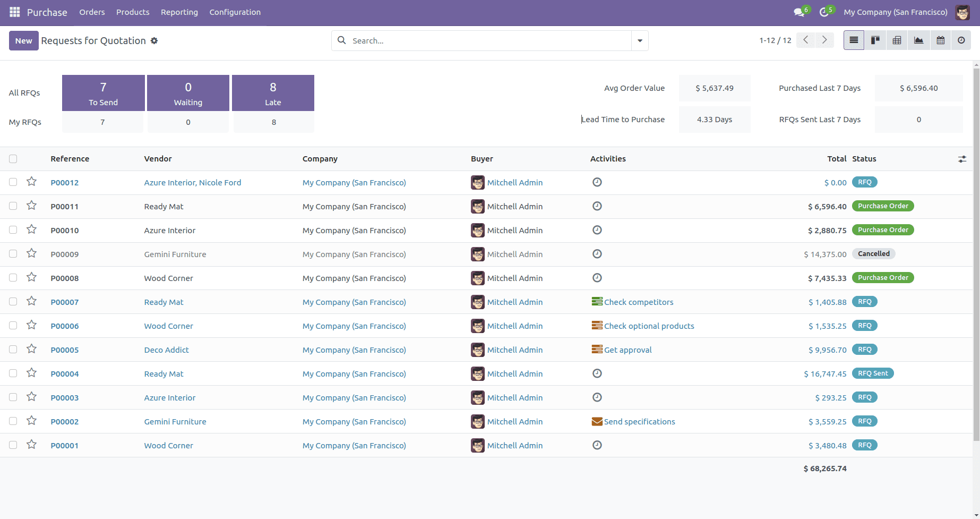Switch to the graph view
Viewport: 980px width, 519px height.
pos(918,40)
